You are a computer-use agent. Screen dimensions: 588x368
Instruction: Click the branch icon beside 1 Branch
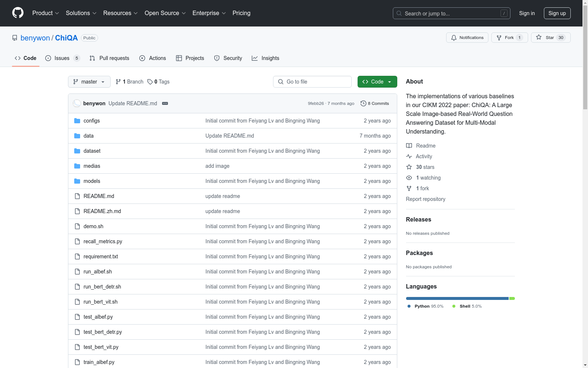pos(118,82)
